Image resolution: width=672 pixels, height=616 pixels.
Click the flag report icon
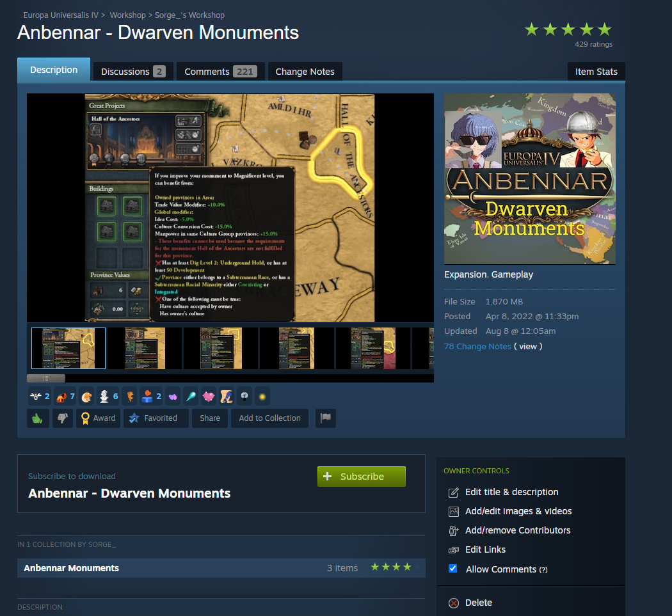326,418
